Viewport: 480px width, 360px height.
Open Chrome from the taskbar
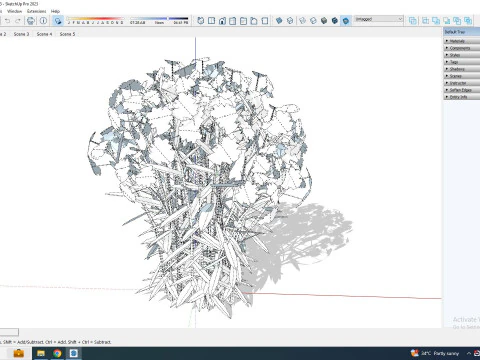coord(57,353)
